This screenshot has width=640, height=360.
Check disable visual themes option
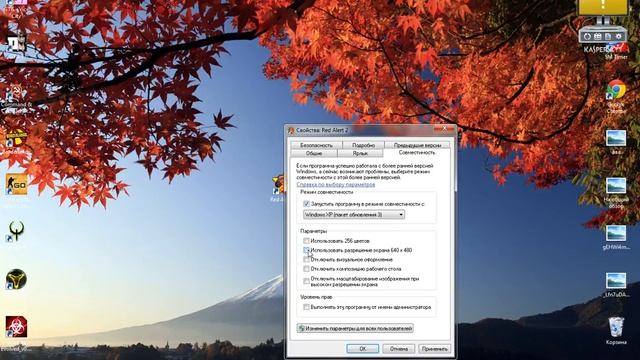[x=306, y=259]
